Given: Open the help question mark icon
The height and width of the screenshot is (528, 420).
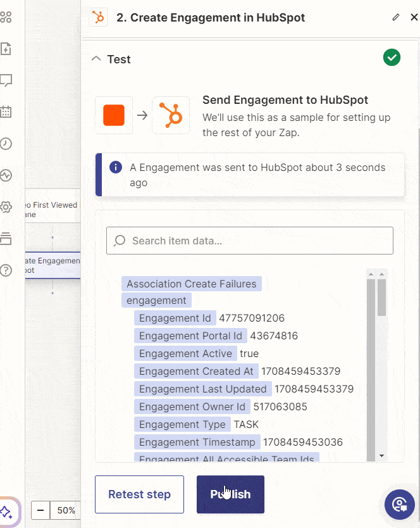Looking at the screenshot, I should pyautogui.click(x=6, y=270).
